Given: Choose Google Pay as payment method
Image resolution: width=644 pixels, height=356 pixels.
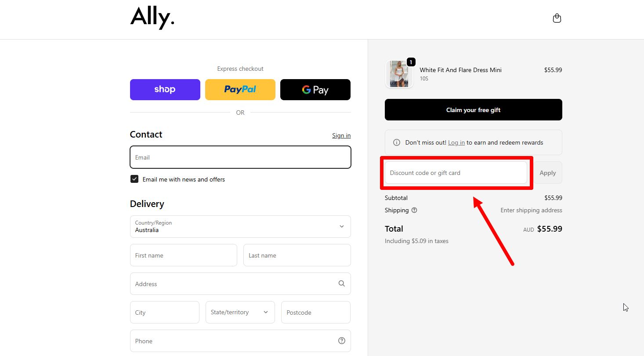Looking at the screenshot, I should click(315, 89).
